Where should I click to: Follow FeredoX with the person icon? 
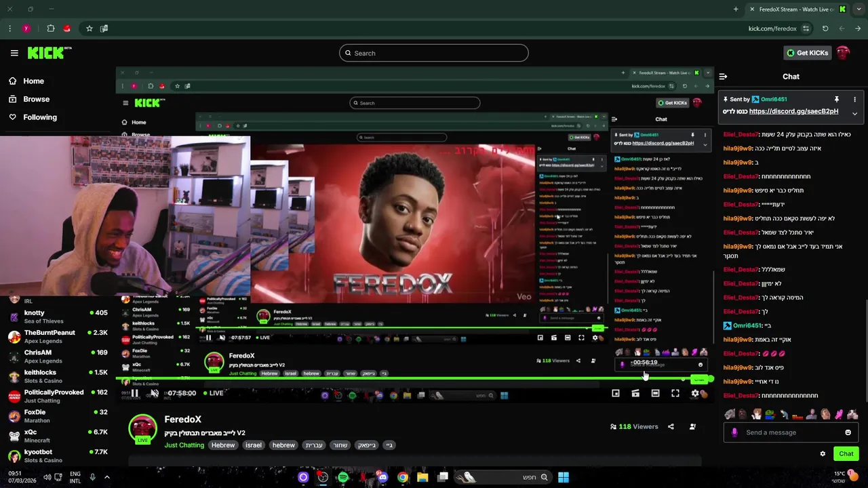coord(692,427)
